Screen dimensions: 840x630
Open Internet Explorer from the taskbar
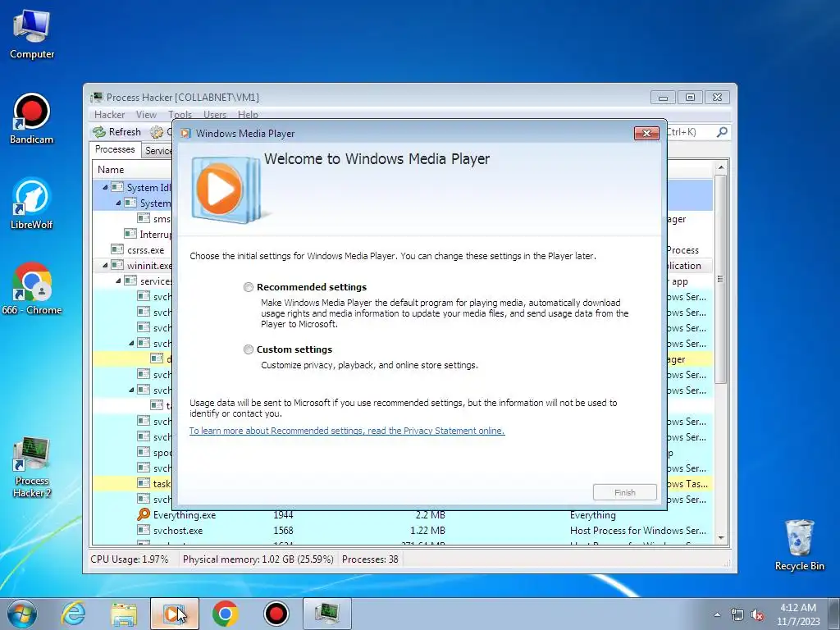click(x=73, y=614)
